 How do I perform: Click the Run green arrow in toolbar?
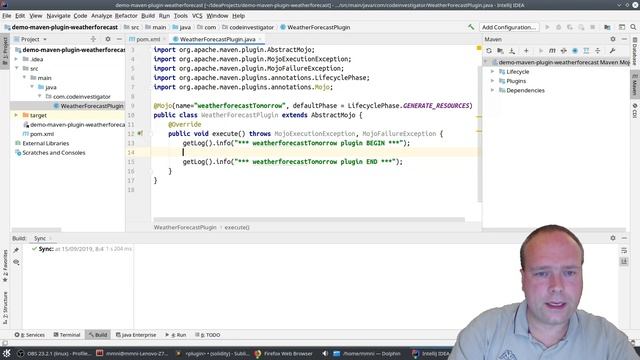tap(547, 27)
